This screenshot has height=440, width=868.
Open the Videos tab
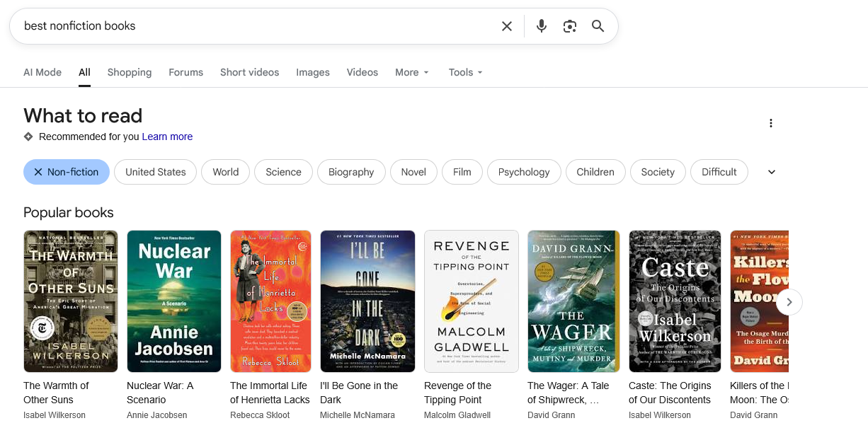pyautogui.click(x=362, y=72)
